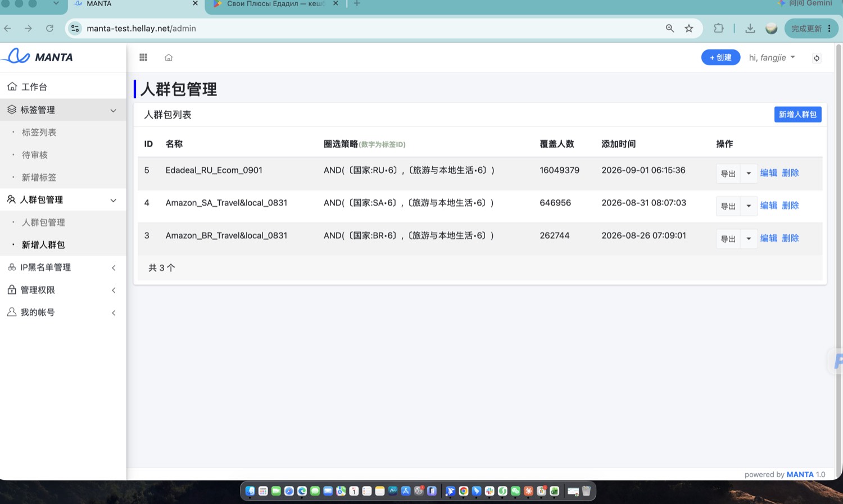
Task: Click the blue 新增人群包 button
Action: (x=797, y=115)
